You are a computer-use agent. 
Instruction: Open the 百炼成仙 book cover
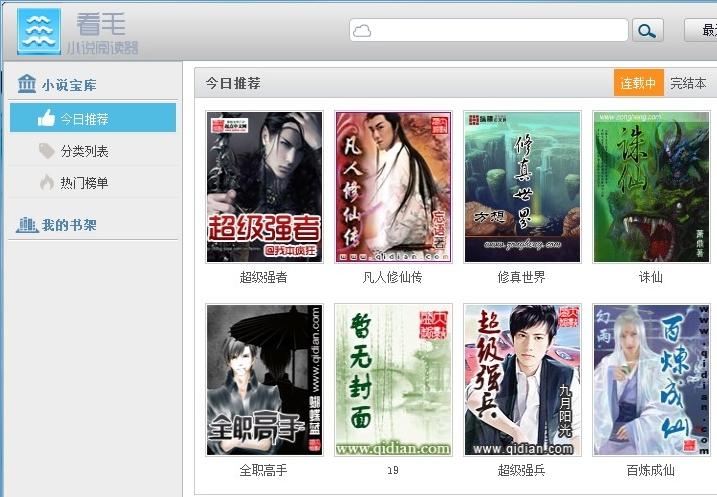pos(651,380)
